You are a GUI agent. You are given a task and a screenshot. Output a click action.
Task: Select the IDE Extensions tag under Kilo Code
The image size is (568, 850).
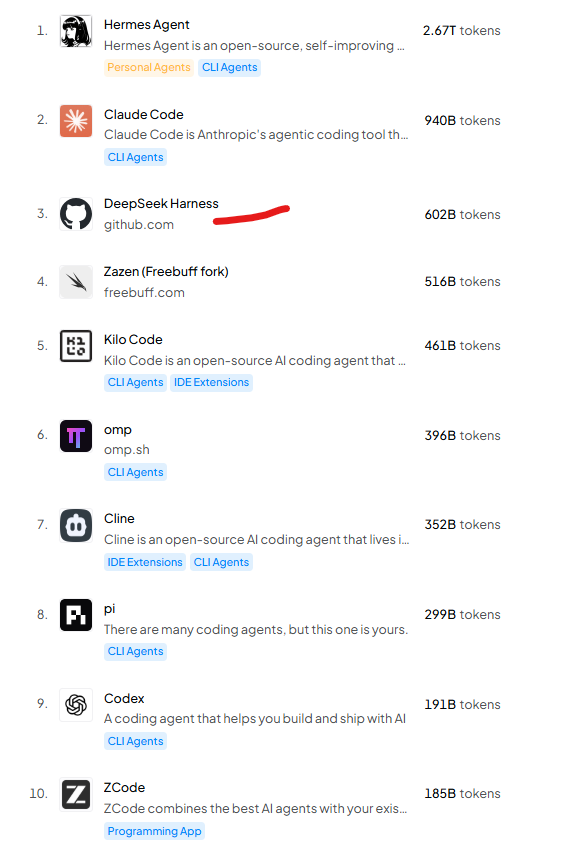(211, 383)
